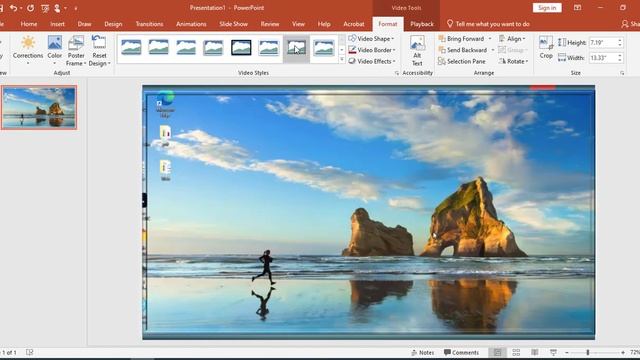Apply the thick black-bordered video style

pyautogui.click(x=241, y=48)
